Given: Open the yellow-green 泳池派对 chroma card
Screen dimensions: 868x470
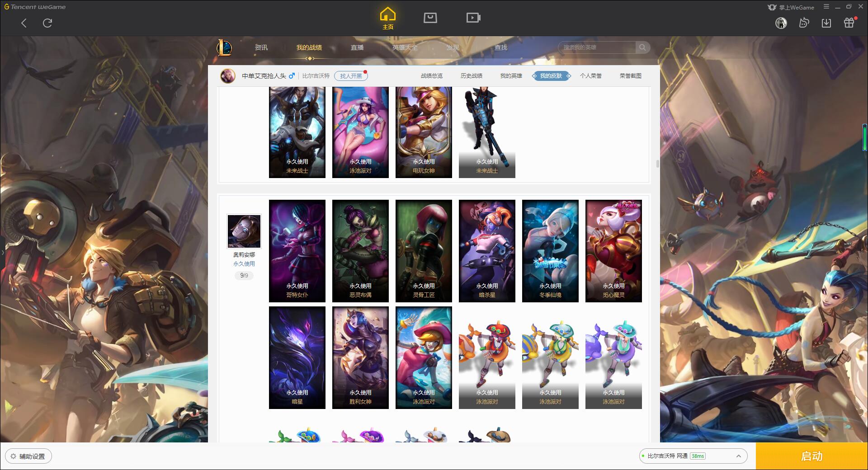Looking at the screenshot, I should pos(550,357).
